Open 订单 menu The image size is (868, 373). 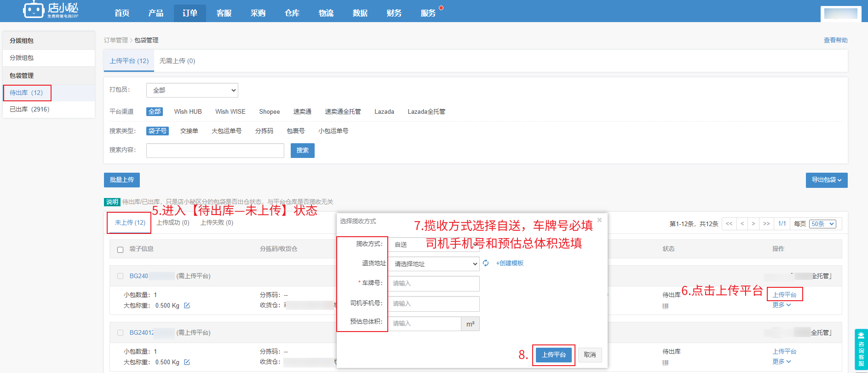tap(190, 13)
